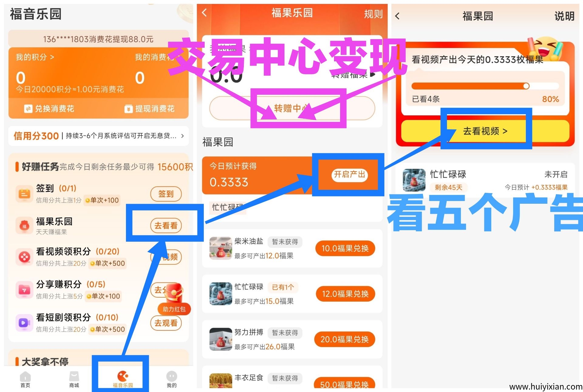The width and height of the screenshot is (583, 392).
Task: Expand 我的积分 details chevron
Action: [52, 57]
